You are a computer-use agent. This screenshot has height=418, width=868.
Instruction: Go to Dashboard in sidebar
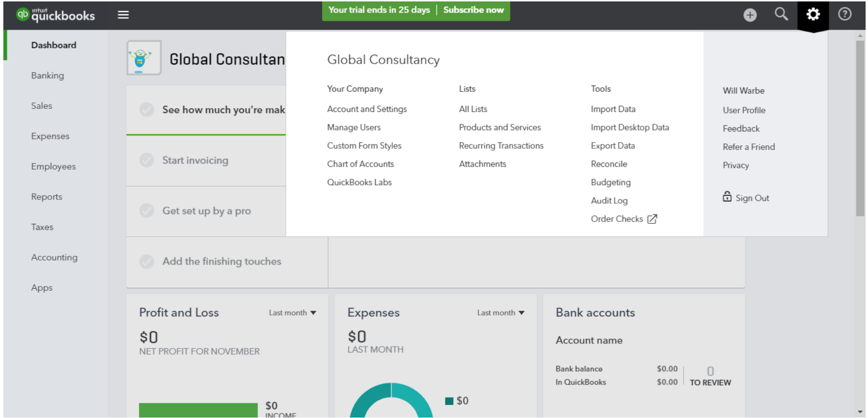(54, 45)
